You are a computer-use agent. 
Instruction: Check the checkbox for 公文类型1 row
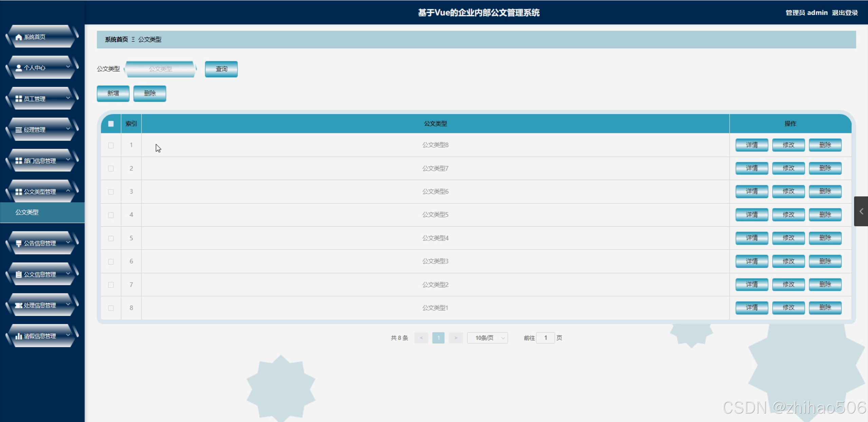point(111,308)
